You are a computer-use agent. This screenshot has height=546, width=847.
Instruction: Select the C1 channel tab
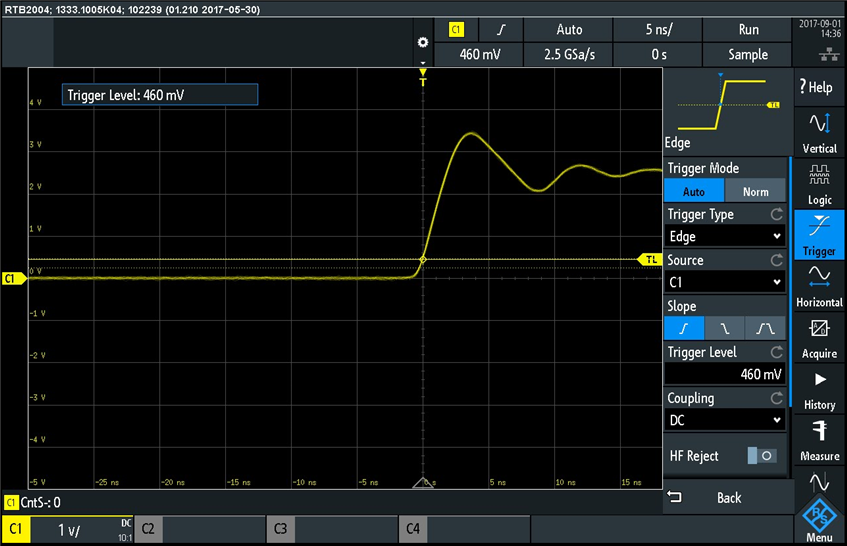(16, 529)
